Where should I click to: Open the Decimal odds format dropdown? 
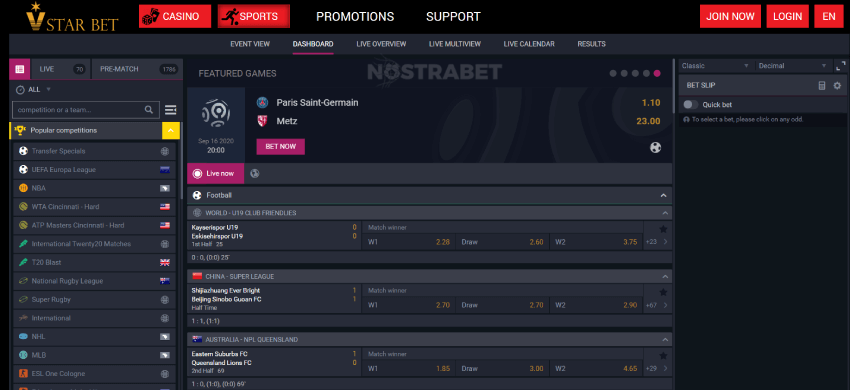tap(792, 66)
